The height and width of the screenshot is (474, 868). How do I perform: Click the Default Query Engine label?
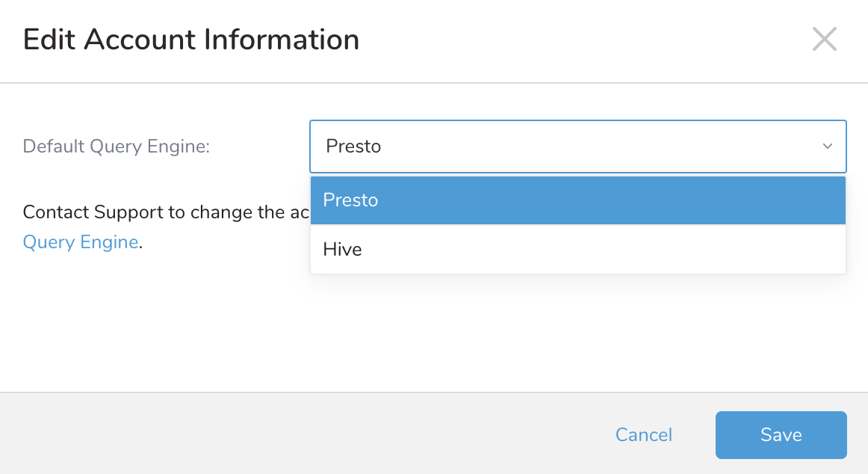(x=117, y=147)
